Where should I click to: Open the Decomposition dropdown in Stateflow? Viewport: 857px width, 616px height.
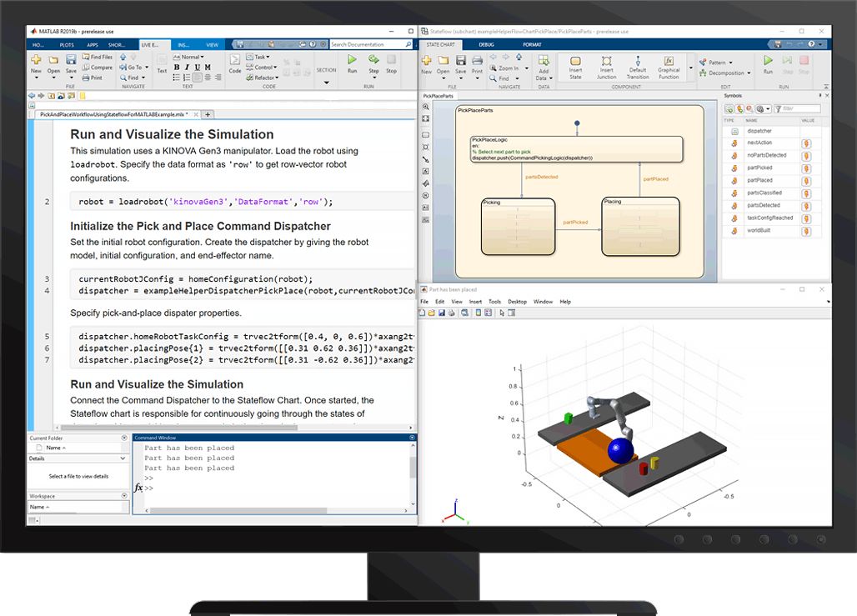click(x=725, y=73)
